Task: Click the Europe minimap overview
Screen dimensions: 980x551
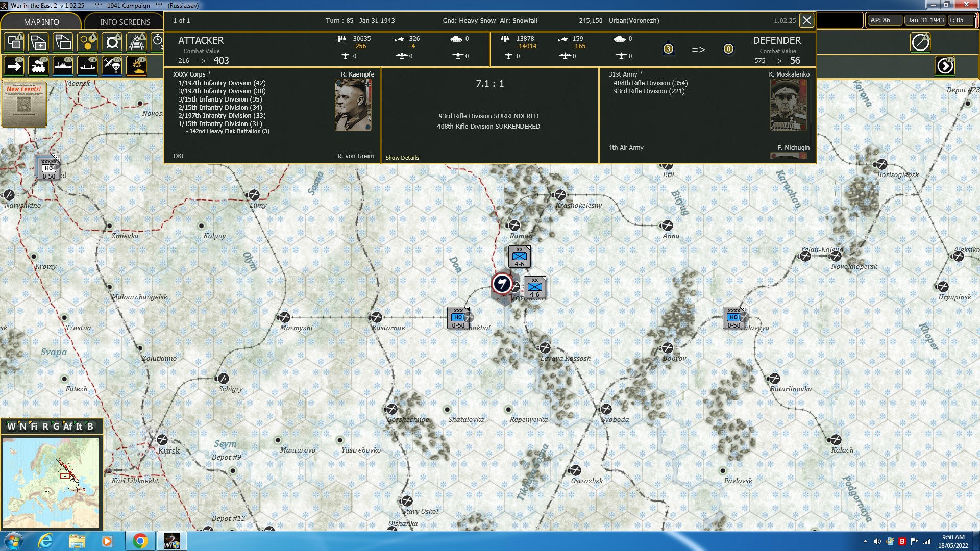Action: pyautogui.click(x=51, y=483)
